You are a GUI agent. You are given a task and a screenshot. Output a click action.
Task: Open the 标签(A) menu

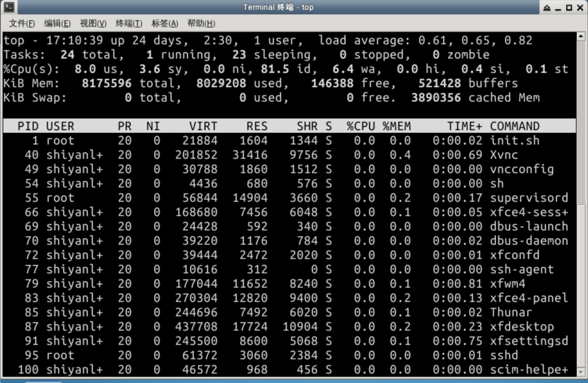click(164, 23)
